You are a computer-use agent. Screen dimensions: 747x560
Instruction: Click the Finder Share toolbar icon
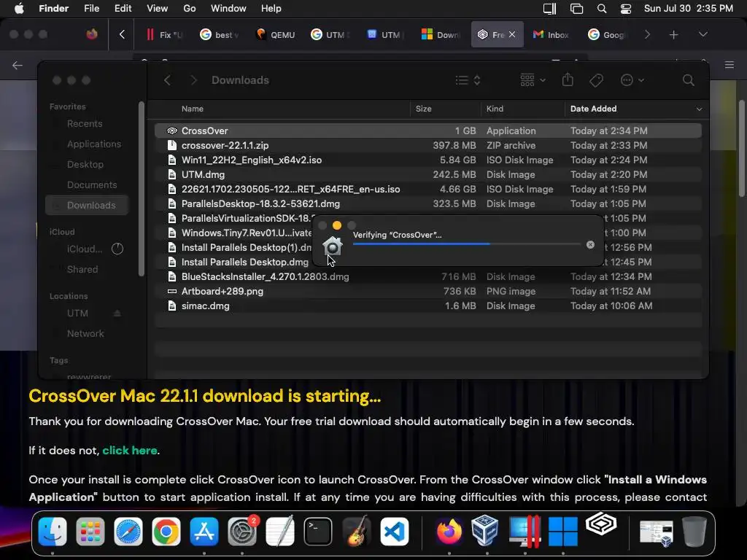[568, 79]
